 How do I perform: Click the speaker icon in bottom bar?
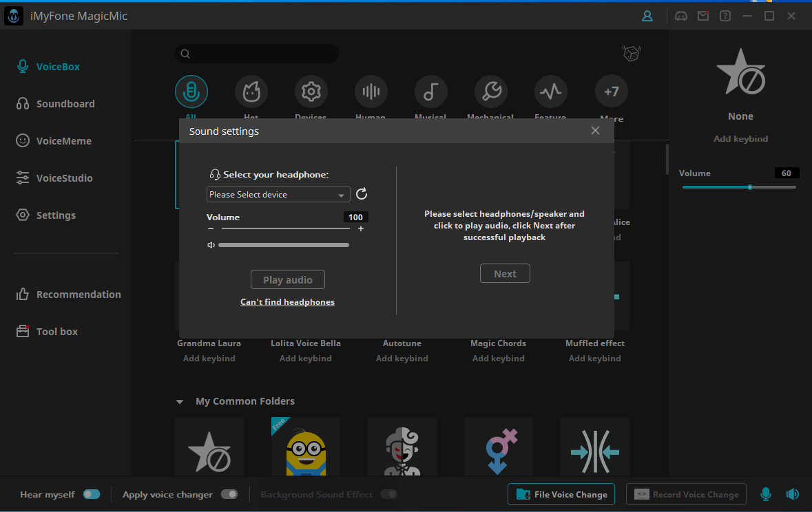tap(792, 494)
